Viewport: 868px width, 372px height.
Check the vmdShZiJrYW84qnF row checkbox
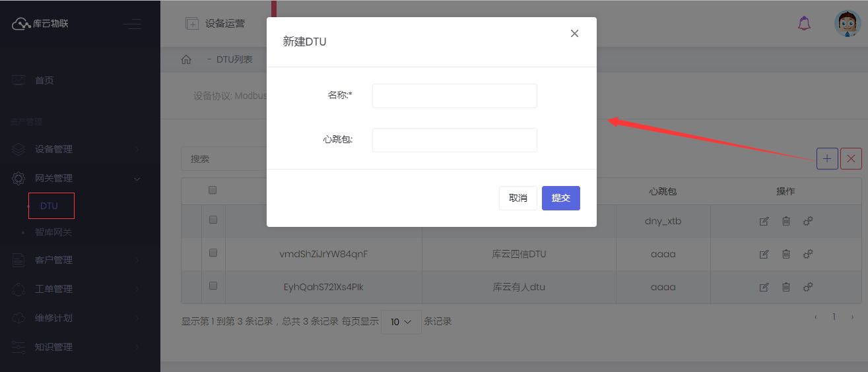pyautogui.click(x=213, y=253)
